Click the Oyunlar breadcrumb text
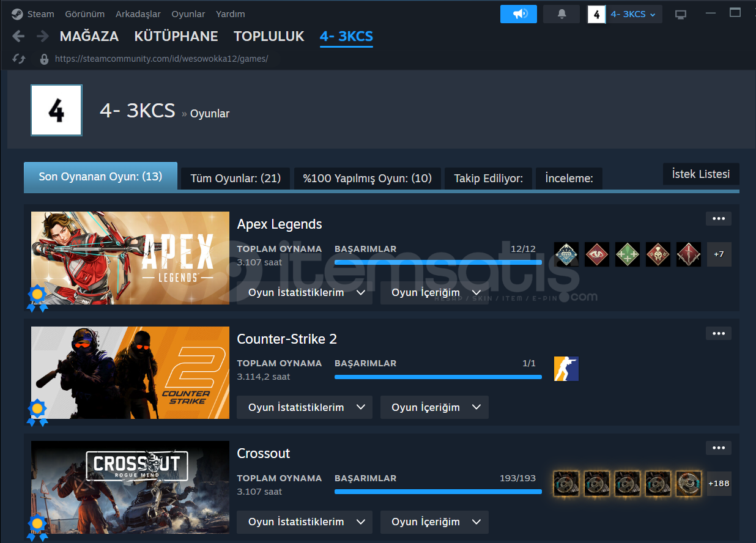Screen dimensions: 756x543 210,114
